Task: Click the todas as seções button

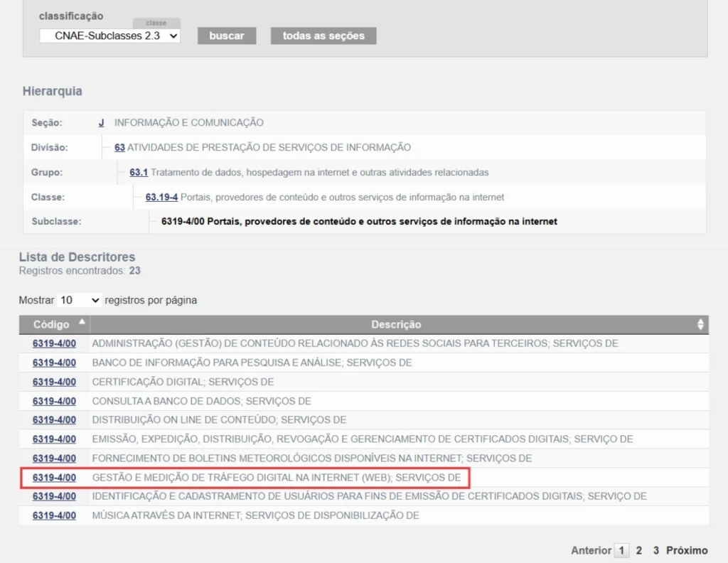Action: point(323,36)
